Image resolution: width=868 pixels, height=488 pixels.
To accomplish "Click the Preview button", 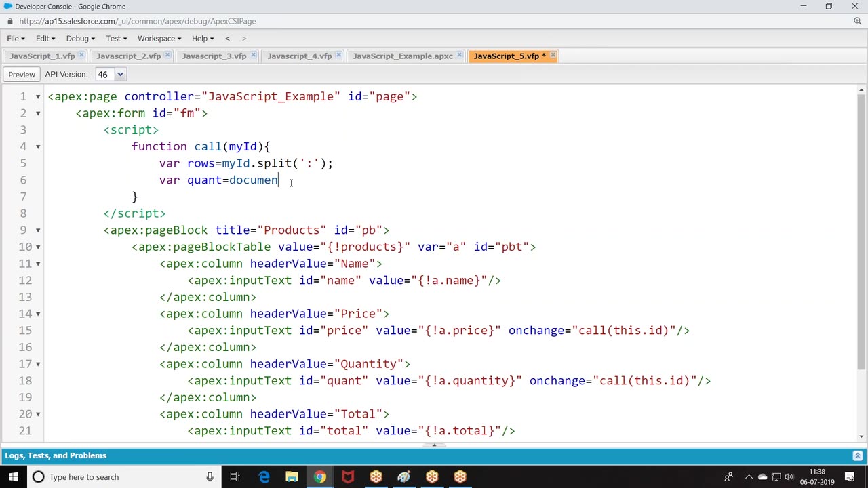I will [22, 75].
